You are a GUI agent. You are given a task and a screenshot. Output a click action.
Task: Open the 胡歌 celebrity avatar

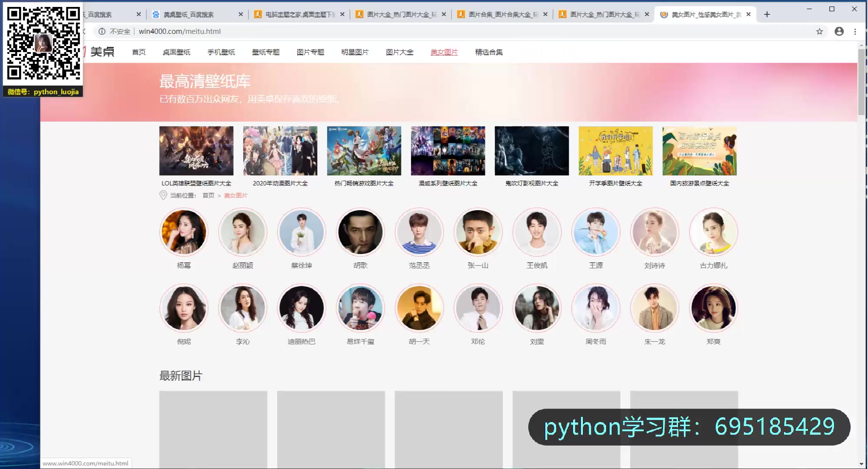click(360, 232)
